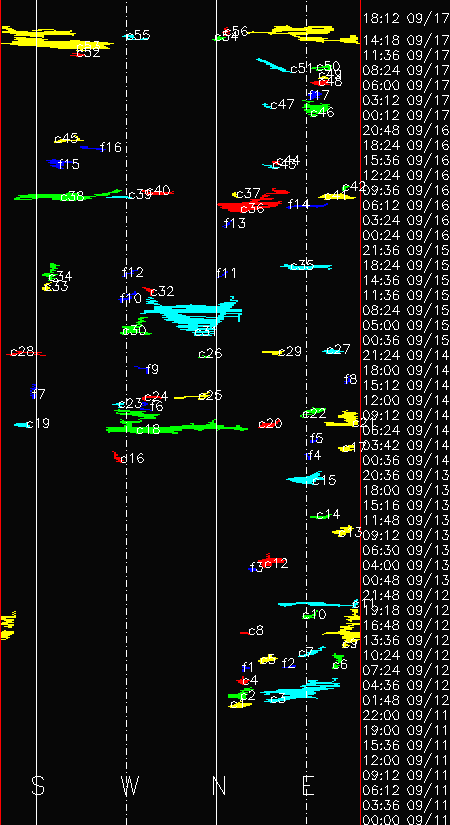Select the c19 cyan marker label

point(38,424)
